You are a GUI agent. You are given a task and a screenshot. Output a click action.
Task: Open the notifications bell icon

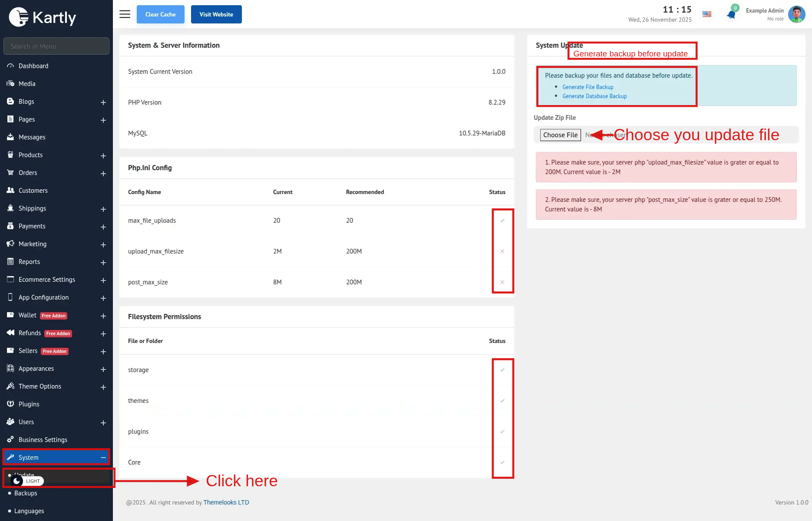tap(731, 14)
